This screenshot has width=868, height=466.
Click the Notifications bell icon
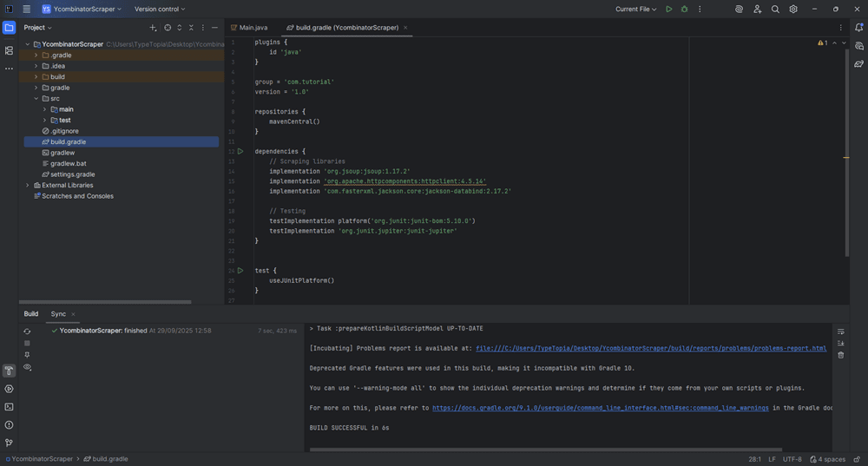click(858, 28)
